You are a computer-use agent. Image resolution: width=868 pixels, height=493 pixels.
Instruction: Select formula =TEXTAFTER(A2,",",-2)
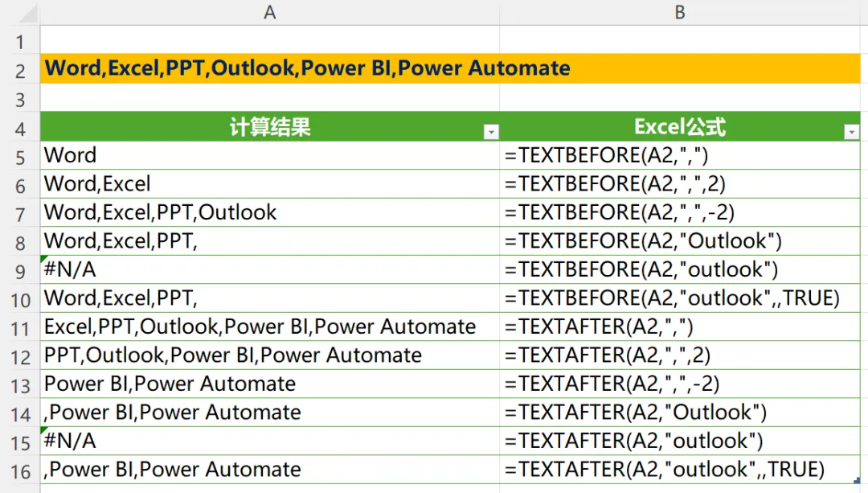pos(680,384)
